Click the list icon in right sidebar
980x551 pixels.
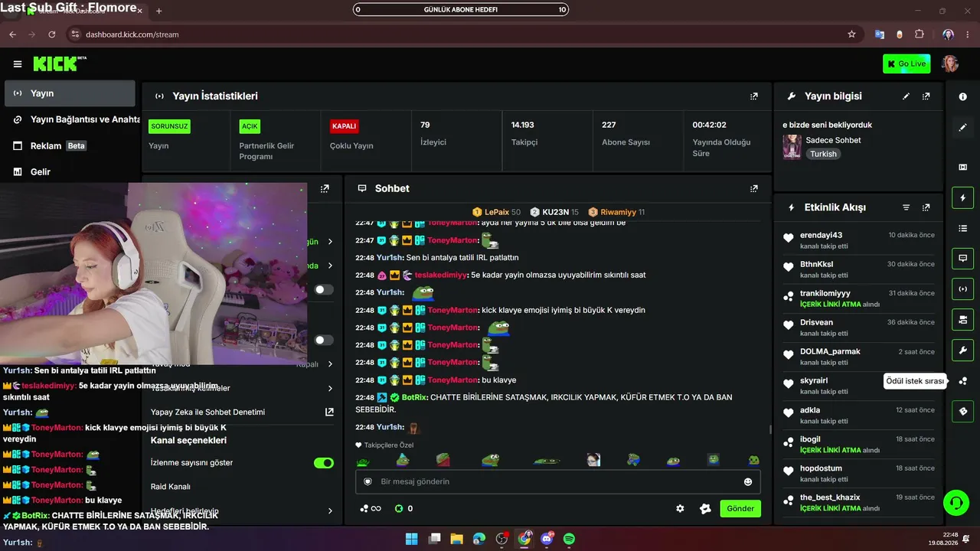pyautogui.click(x=963, y=228)
